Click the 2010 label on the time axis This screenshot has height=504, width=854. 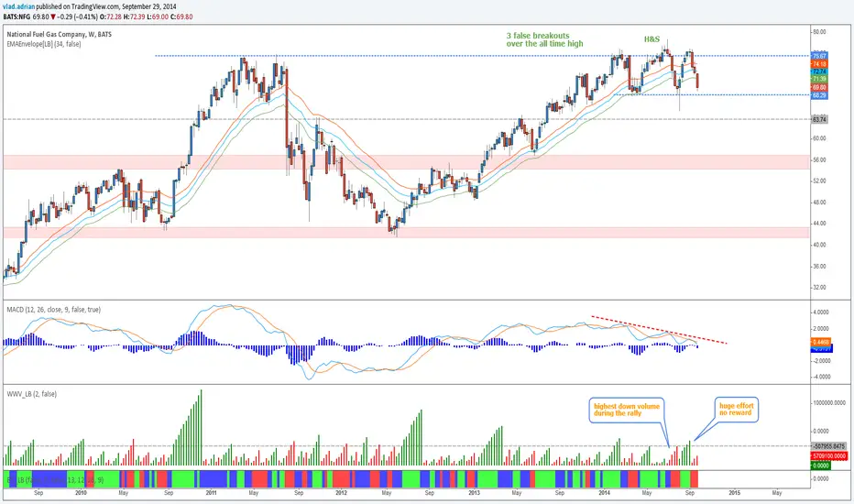[x=81, y=493]
